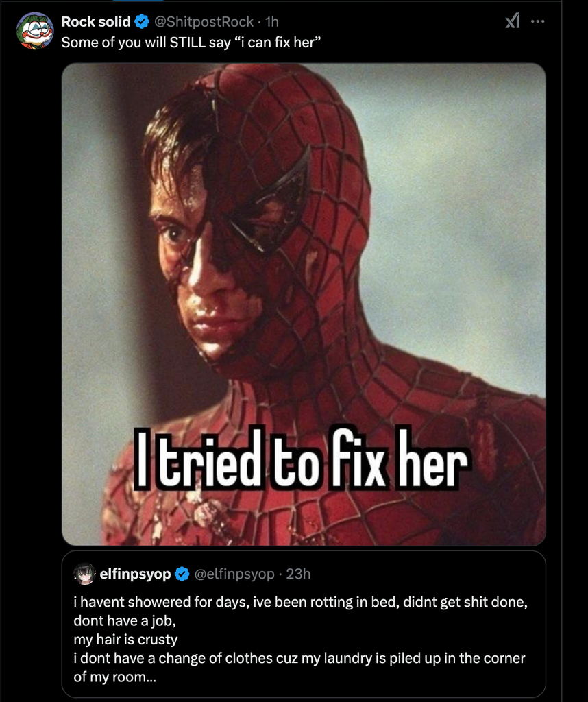Visit the elfinpsyop display name
588x702 pixels.
pyautogui.click(x=135, y=574)
